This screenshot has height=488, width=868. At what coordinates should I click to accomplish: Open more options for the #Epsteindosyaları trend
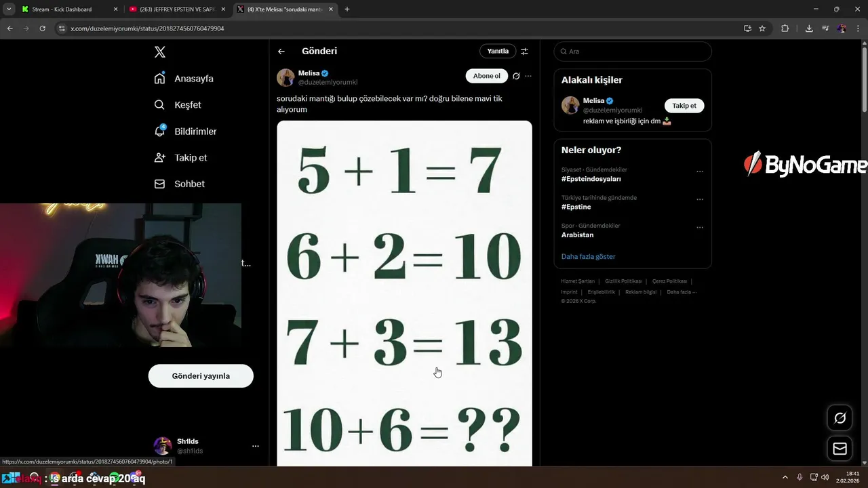pyautogui.click(x=700, y=171)
